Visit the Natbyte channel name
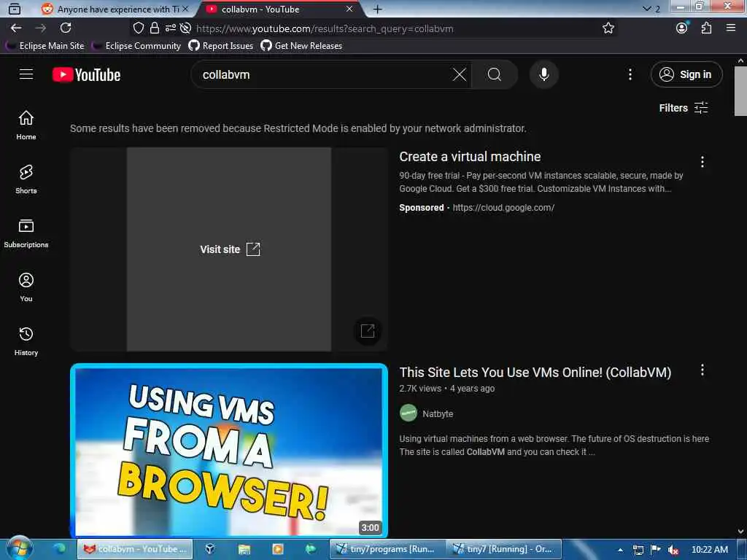The width and height of the screenshot is (747, 560). pos(438,414)
